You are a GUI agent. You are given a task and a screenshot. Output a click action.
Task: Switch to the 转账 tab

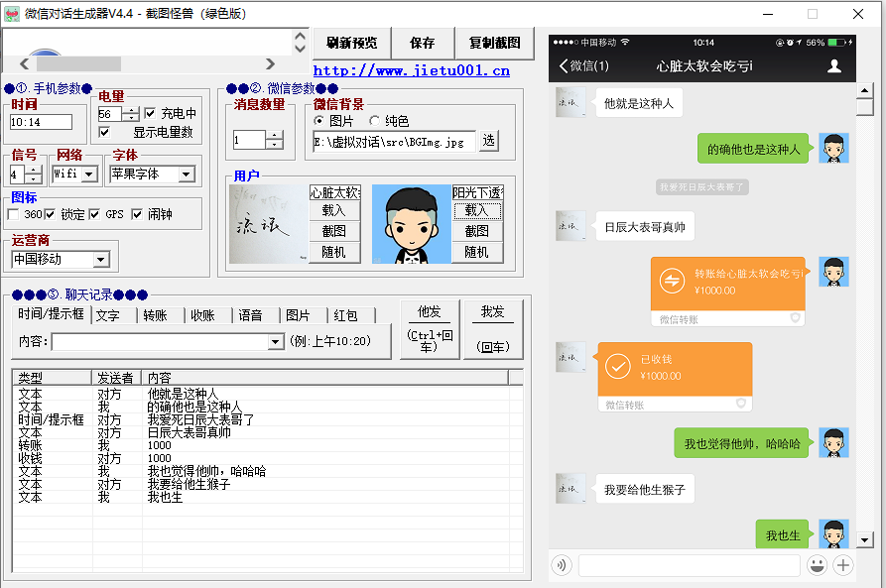pyautogui.click(x=155, y=315)
